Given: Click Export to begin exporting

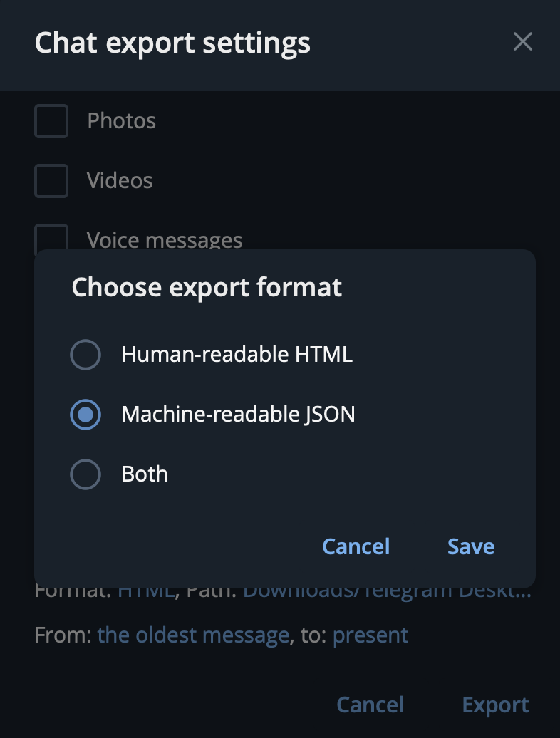Looking at the screenshot, I should [495, 705].
